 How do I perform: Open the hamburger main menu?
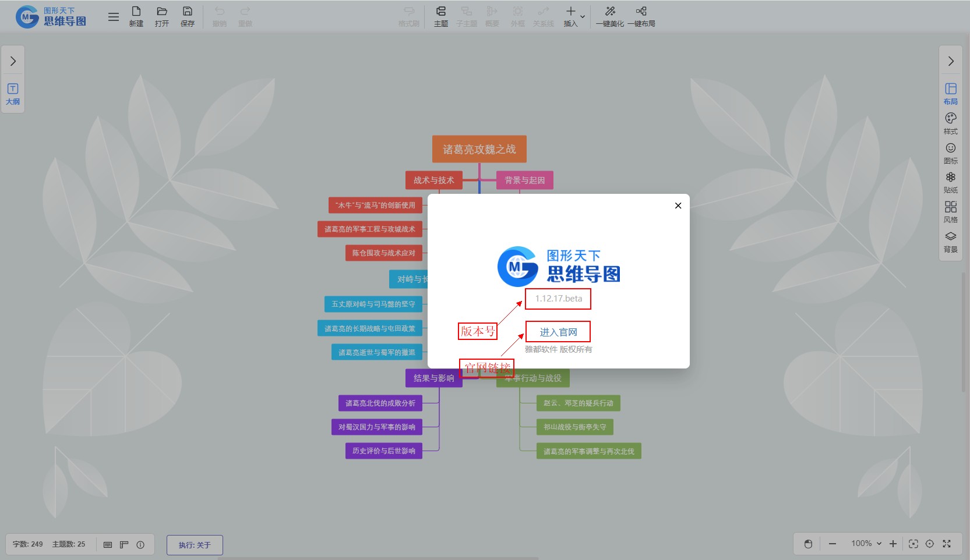(114, 17)
